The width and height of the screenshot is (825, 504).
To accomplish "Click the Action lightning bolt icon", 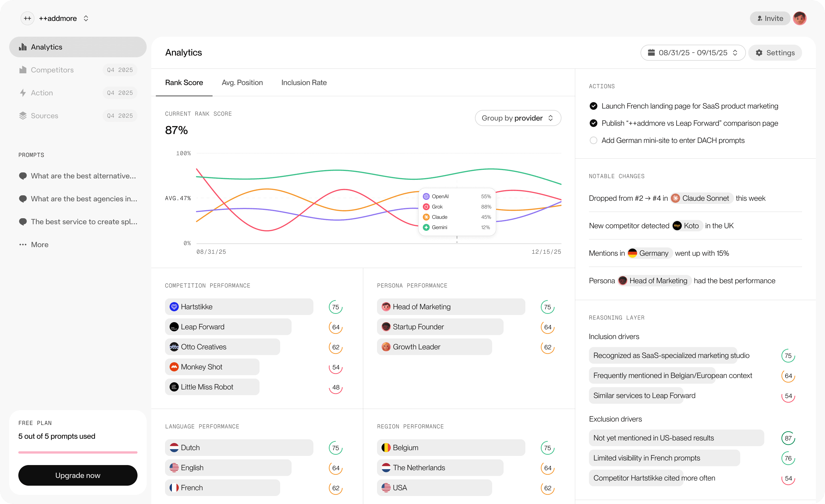I will tap(23, 93).
